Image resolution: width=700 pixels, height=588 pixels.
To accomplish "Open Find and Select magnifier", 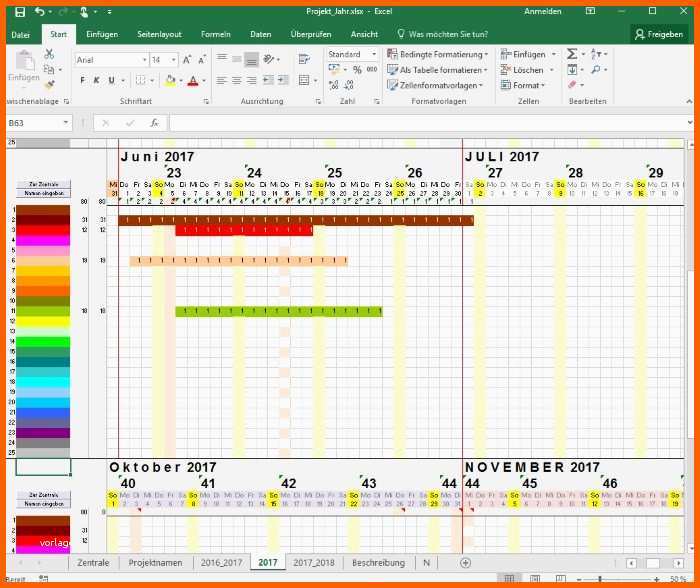I will click(x=596, y=70).
